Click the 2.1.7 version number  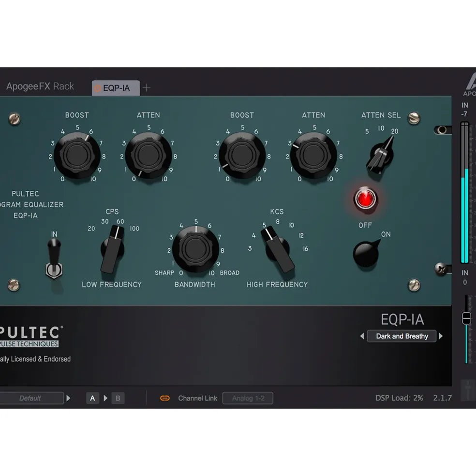pyautogui.click(x=443, y=398)
